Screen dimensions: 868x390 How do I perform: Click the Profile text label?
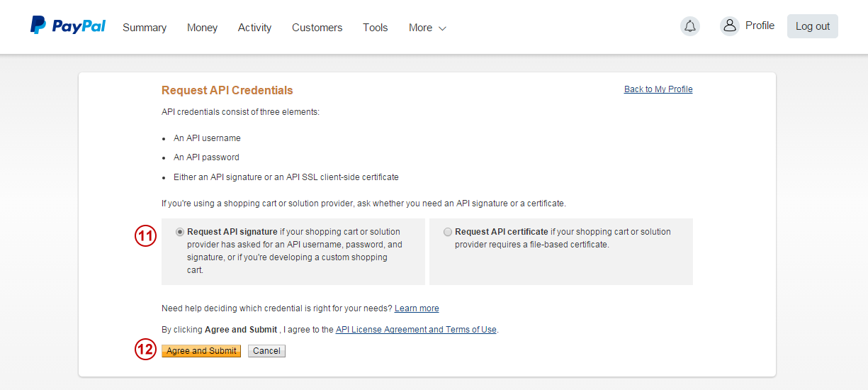760,26
